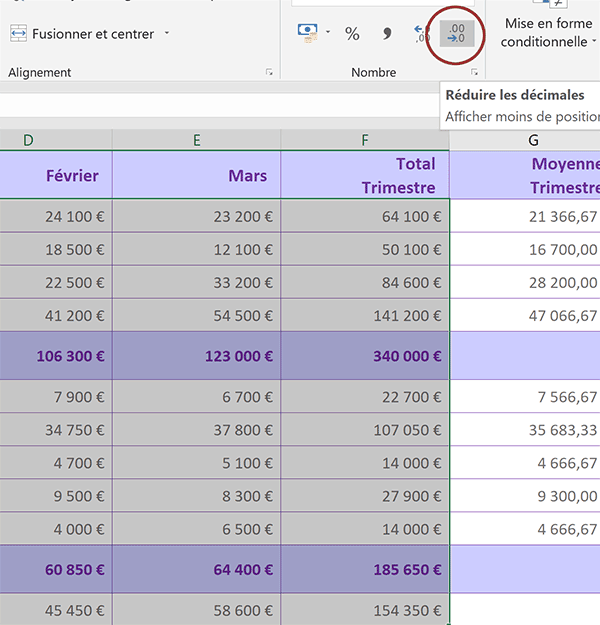600x625 pixels.
Task: Select cell containing 5 100 €
Action: coord(197,463)
